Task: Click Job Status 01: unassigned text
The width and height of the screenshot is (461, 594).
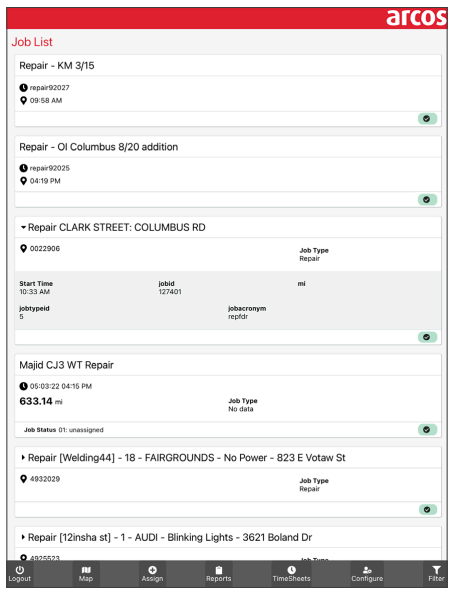Action: tap(64, 430)
